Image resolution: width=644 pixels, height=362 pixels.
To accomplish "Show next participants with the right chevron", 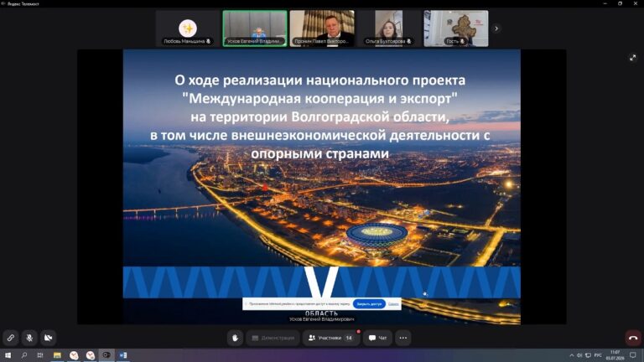I will 496,28.
